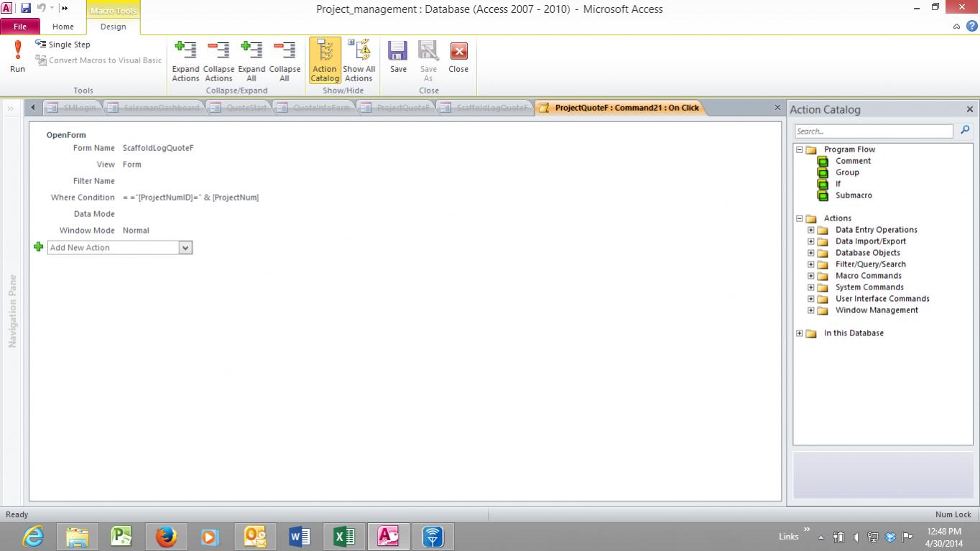Screen dimensions: 980x551
Task: Switch to the SalesmanDashboard document tab
Action: (153, 108)
